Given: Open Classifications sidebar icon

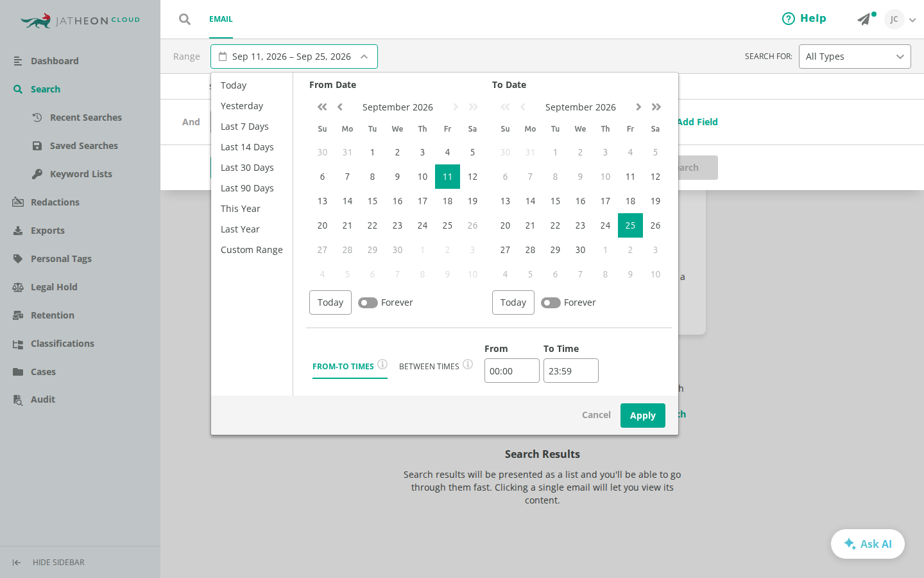Looking at the screenshot, I should point(18,344).
